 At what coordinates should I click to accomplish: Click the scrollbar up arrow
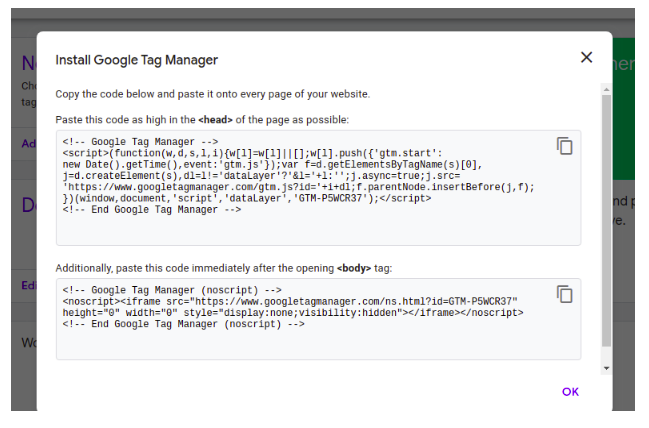(x=606, y=89)
